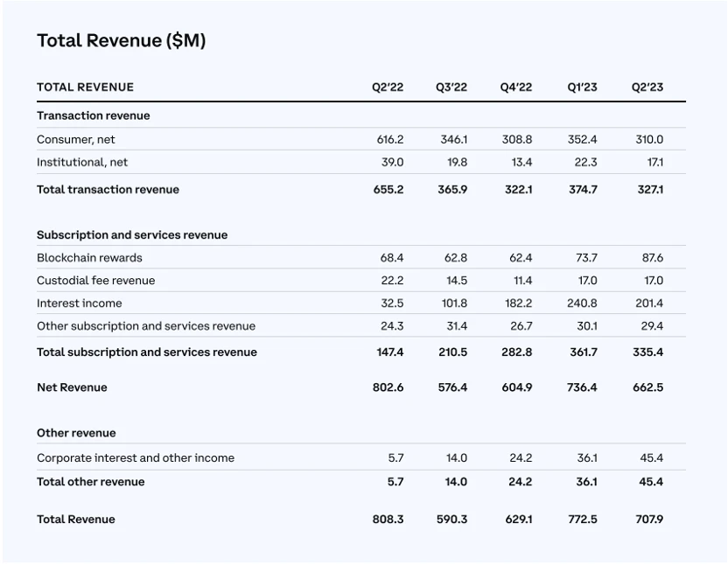
Task: Select the Q1'23 column header
Action: click(582, 87)
